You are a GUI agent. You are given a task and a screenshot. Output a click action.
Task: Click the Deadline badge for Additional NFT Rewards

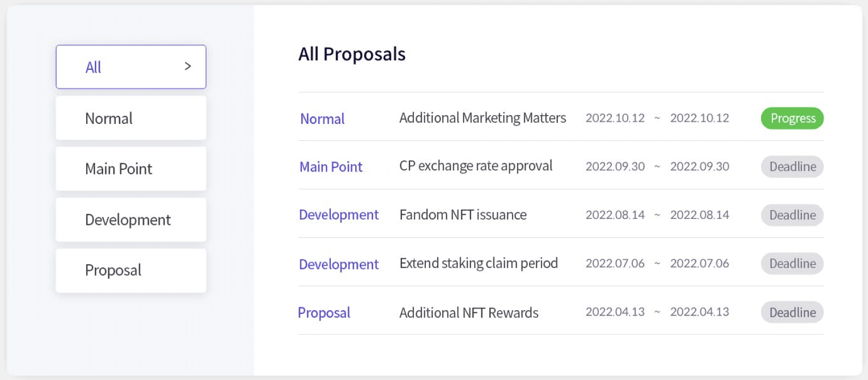point(792,312)
